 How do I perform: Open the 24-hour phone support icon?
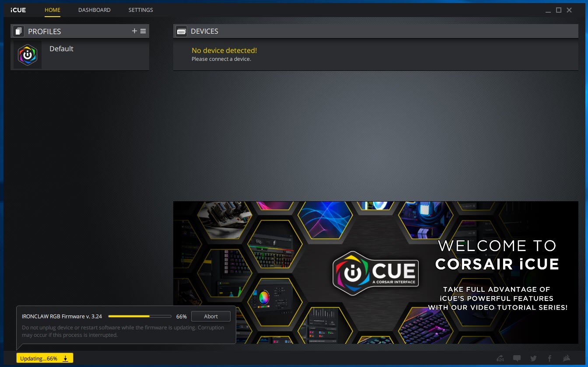[500, 358]
